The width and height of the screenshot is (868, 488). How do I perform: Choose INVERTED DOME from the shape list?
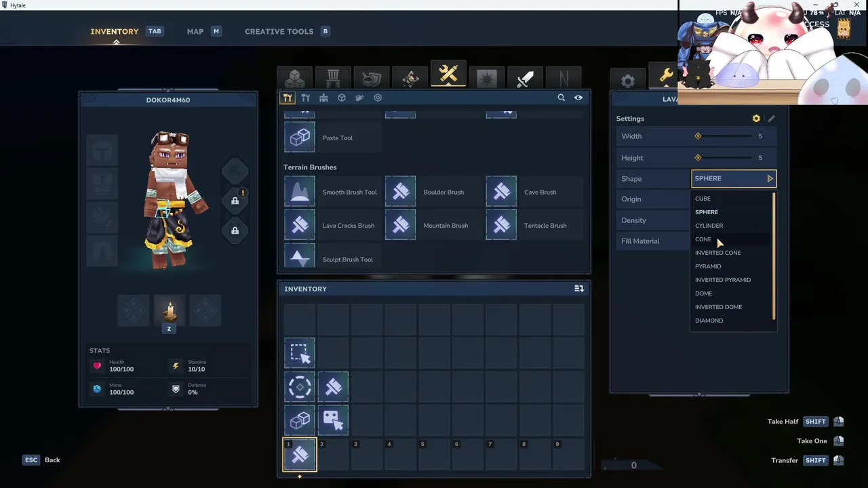[x=718, y=307]
